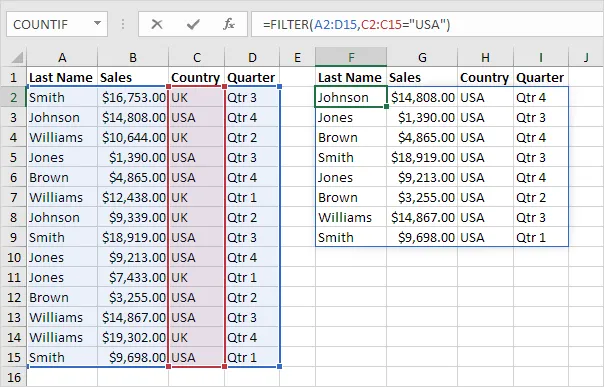
Task: Select column E header
Action: click(x=297, y=57)
